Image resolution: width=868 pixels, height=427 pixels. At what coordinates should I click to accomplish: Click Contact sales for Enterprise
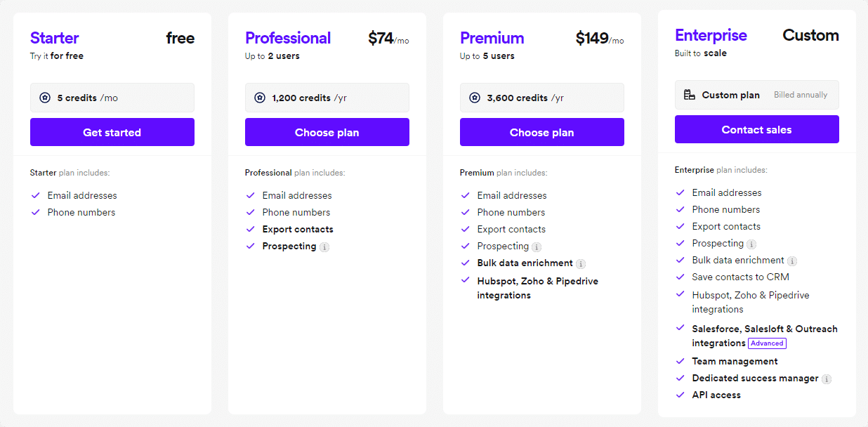(x=756, y=129)
